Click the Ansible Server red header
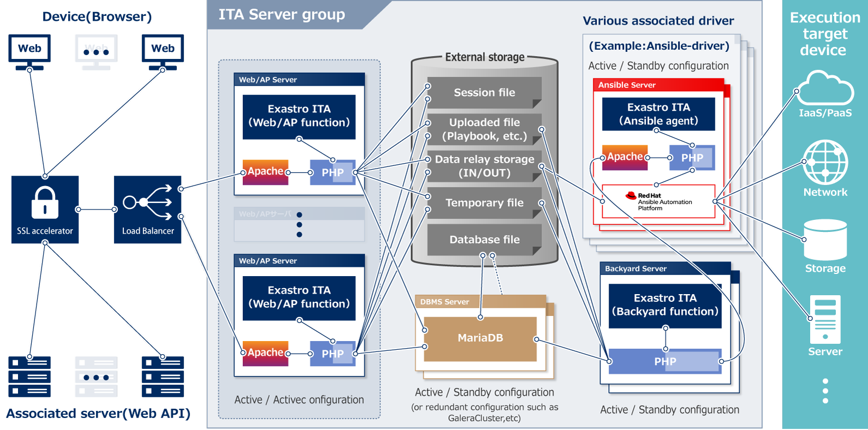 coord(658,85)
